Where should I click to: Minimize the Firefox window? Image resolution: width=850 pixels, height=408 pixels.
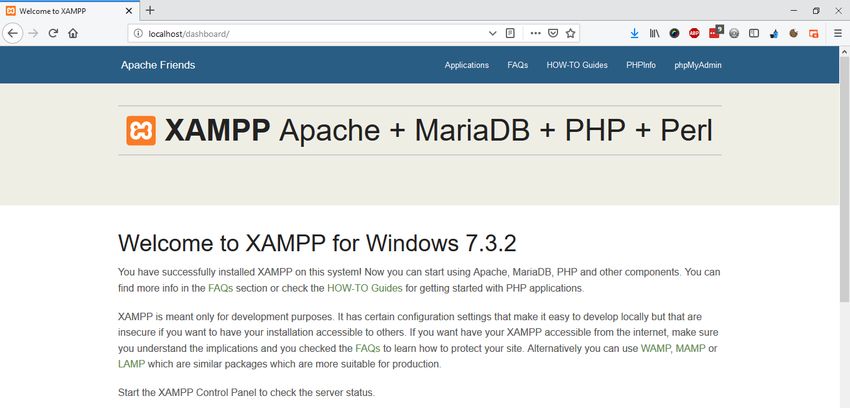point(794,10)
